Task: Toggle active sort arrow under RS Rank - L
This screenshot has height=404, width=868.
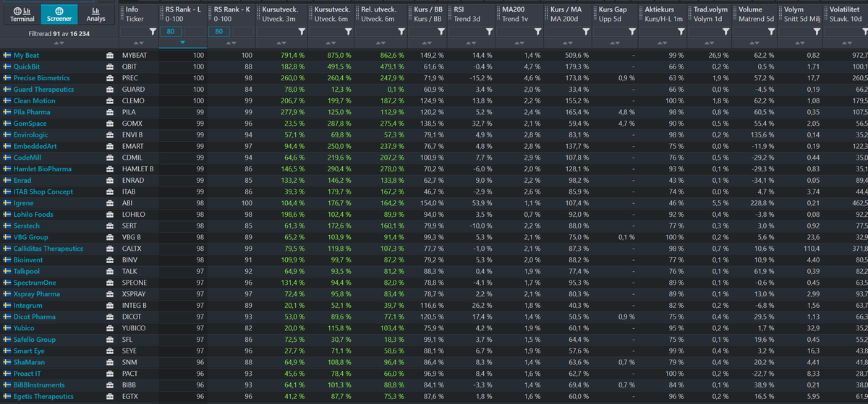Action: pyautogui.click(x=182, y=43)
